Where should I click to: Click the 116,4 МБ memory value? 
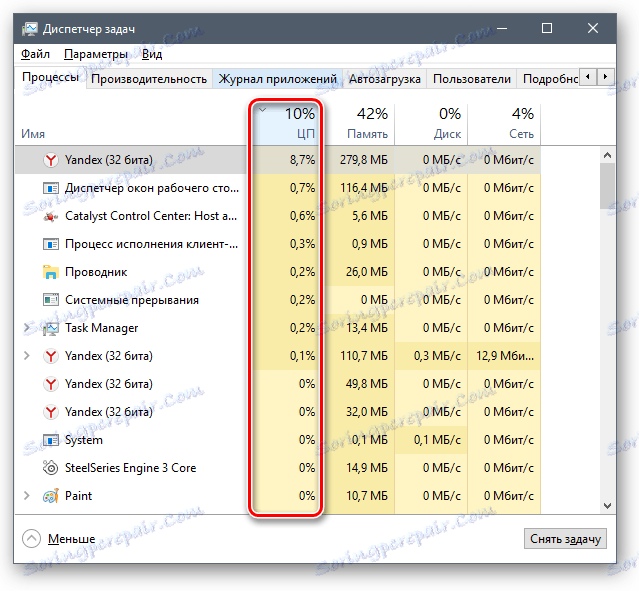pyautogui.click(x=364, y=188)
